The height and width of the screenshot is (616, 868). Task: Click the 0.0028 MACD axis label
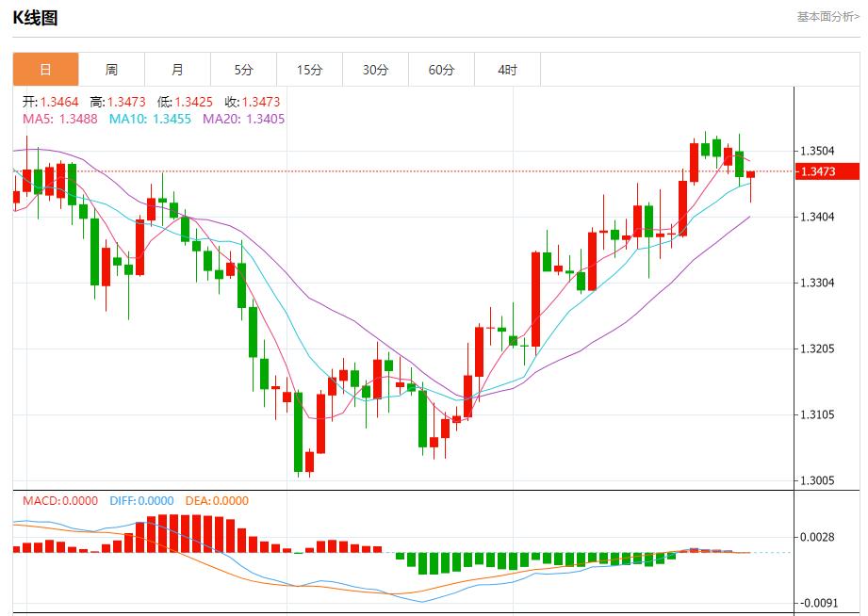[x=817, y=537]
